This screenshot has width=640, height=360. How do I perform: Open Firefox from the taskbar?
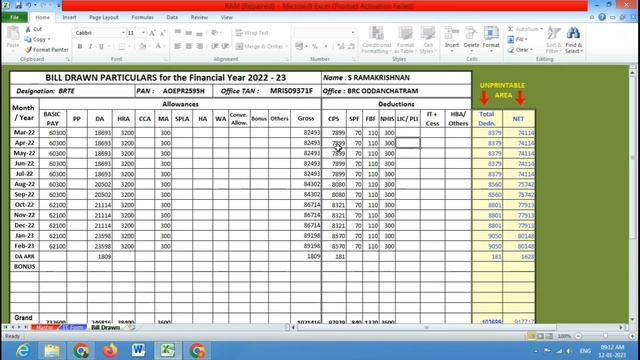pyautogui.click(x=110, y=351)
